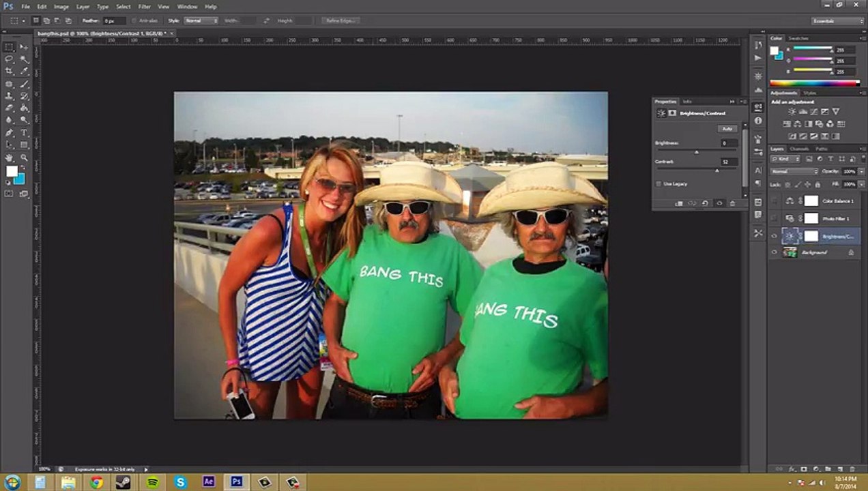Viewport: 868px width, 491px height.
Task: Select the Pen tool
Action: point(10,132)
